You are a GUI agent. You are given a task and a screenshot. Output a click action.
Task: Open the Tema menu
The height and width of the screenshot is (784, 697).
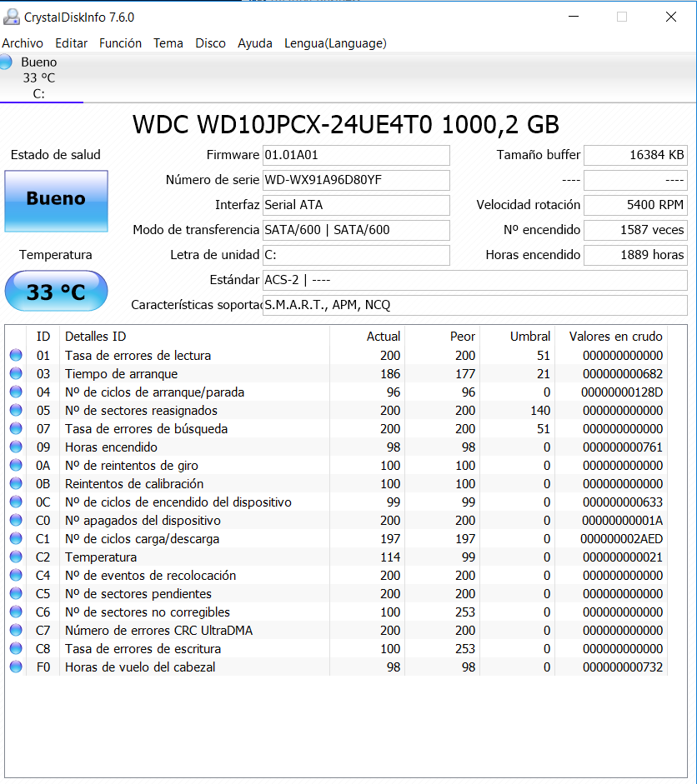point(168,43)
